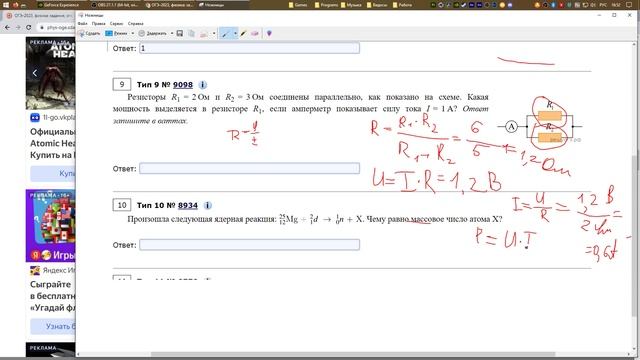Click the browser Back arrow
The image size is (640, 360).
(x=7, y=27)
